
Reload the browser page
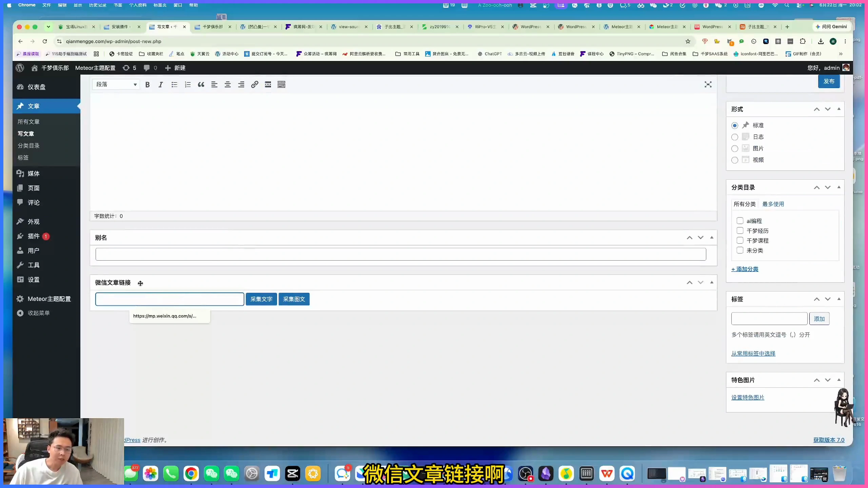(x=45, y=41)
